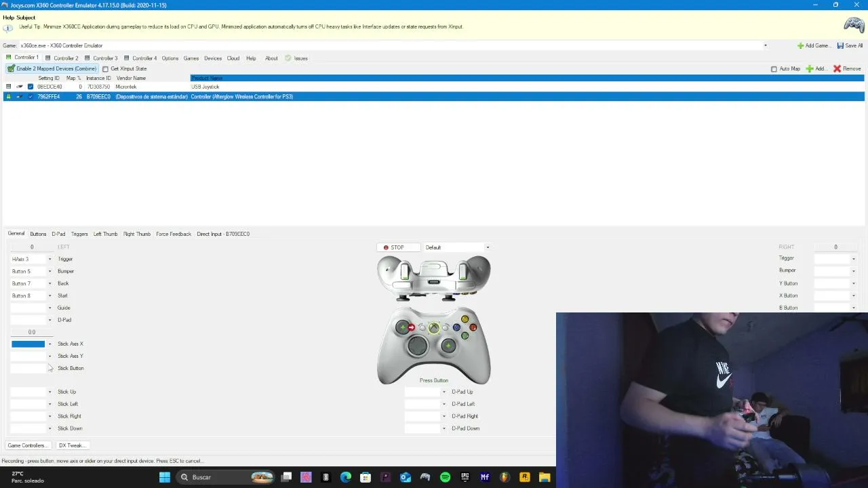This screenshot has height=488, width=868.
Task: Click the weather widget showing 27°C
Action: [27, 477]
